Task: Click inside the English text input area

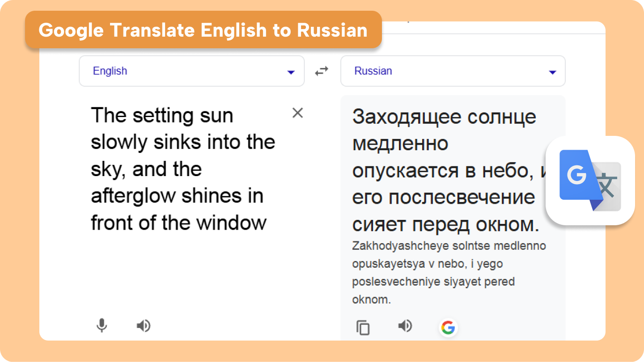Action: (x=183, y=168)
